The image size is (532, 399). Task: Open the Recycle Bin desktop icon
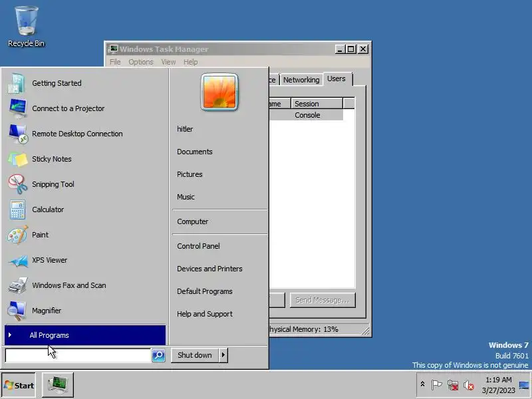click(26, 27)
